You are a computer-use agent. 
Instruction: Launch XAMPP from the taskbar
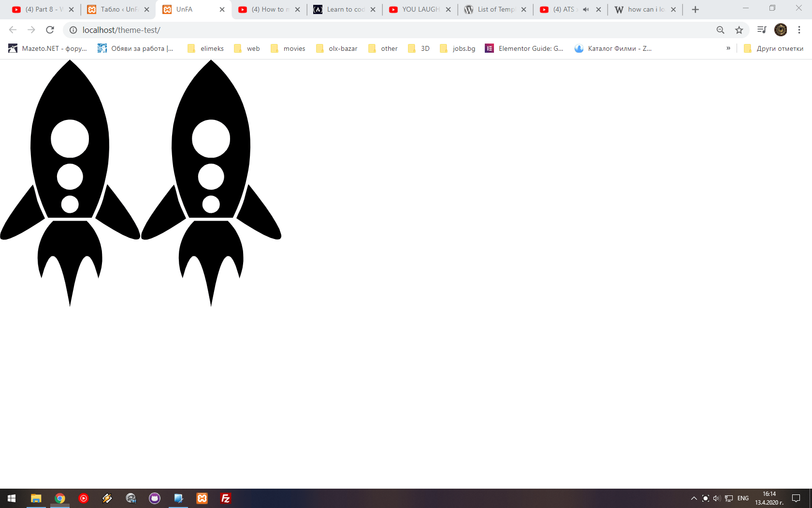click(202, 498)
